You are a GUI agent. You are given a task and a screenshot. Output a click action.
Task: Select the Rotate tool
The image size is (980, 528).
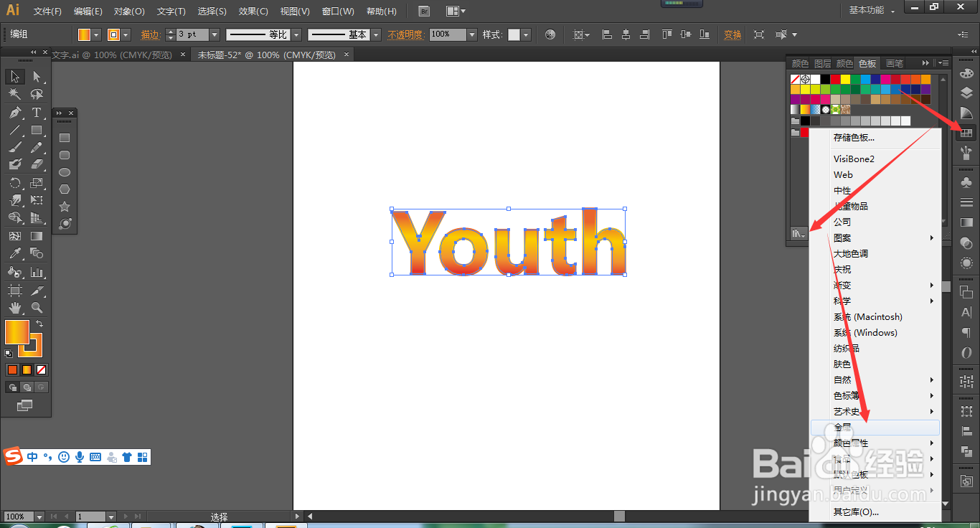point(15,183)
